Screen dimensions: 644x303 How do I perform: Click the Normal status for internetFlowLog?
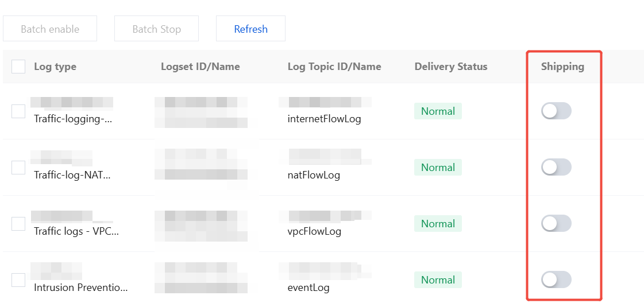tap(438, 111)
